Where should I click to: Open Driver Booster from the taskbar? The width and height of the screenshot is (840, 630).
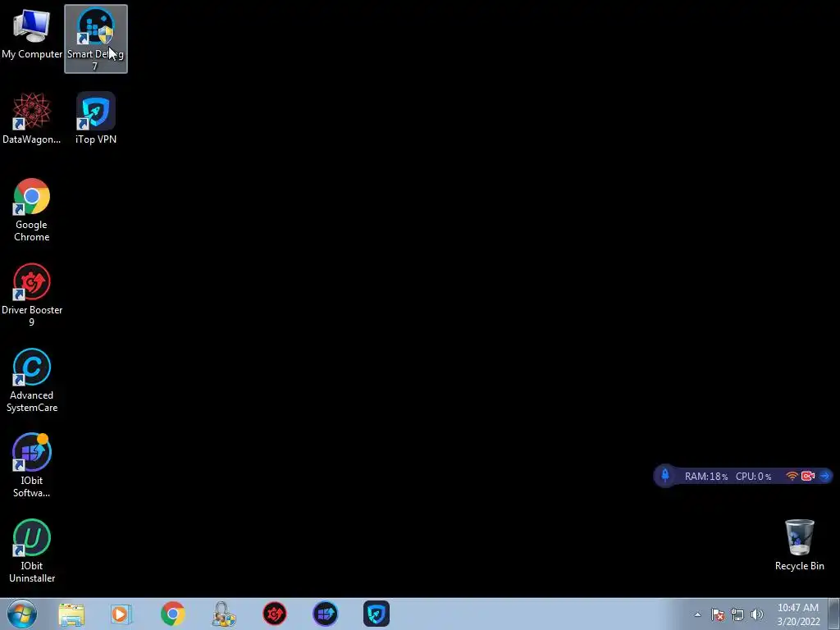(274, 614)
